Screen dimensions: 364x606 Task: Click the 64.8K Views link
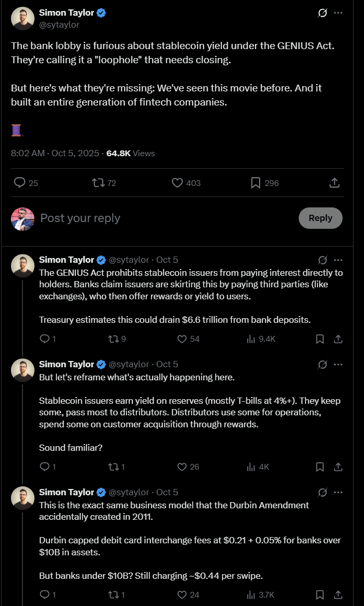pos(131,153)
